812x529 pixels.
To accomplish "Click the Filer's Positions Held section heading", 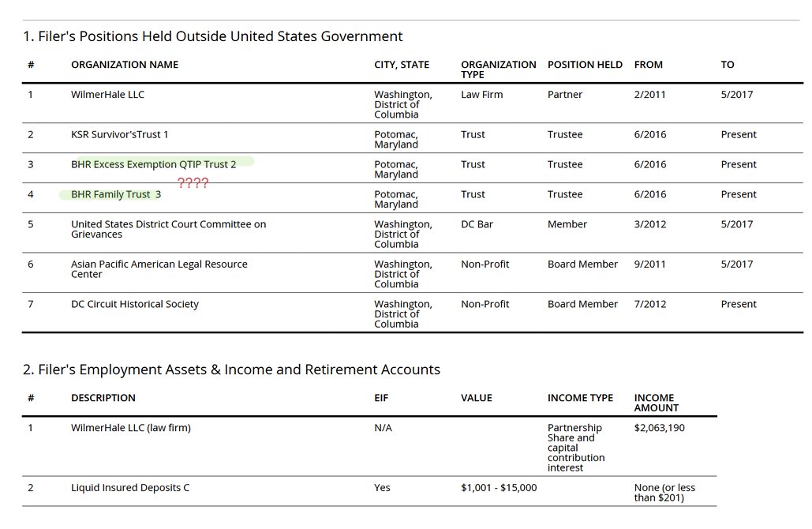I will [x=212, y=36].
